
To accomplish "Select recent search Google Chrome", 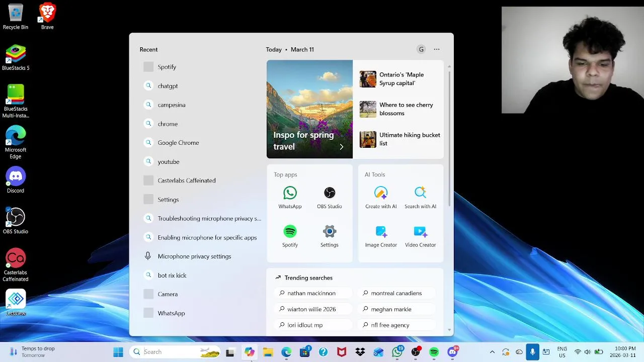I will pos(201,143).
